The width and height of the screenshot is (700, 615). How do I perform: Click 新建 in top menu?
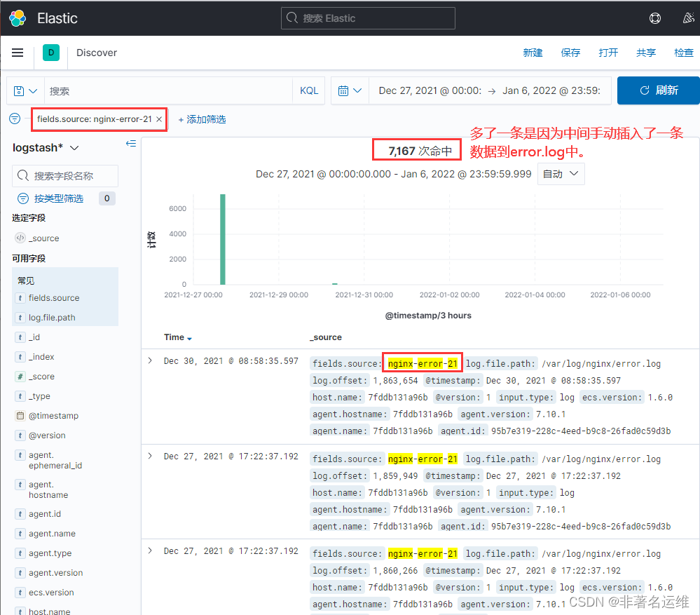[x=533, y=53]
